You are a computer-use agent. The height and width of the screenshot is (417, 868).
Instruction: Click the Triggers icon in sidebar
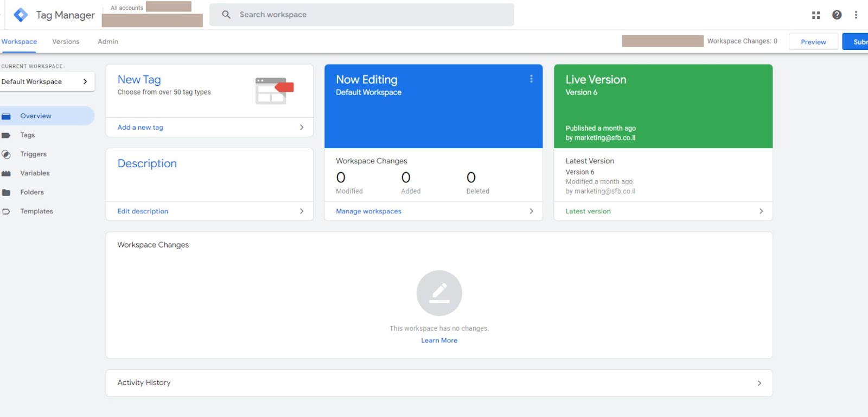(x=6, y=154)
